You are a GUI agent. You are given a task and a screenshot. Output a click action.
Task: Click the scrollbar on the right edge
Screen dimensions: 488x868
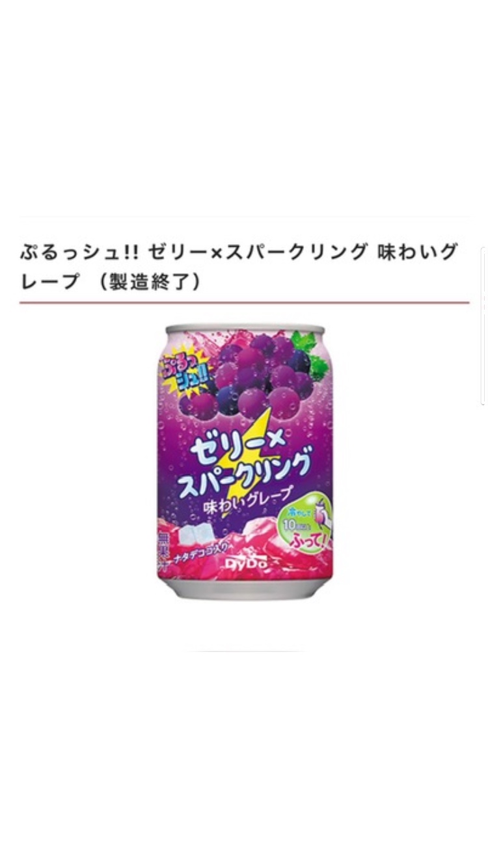pos(483,326)
